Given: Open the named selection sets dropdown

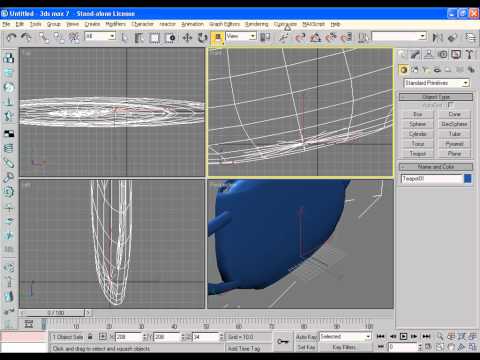Looking at the screenshot, I should point(399,36).
